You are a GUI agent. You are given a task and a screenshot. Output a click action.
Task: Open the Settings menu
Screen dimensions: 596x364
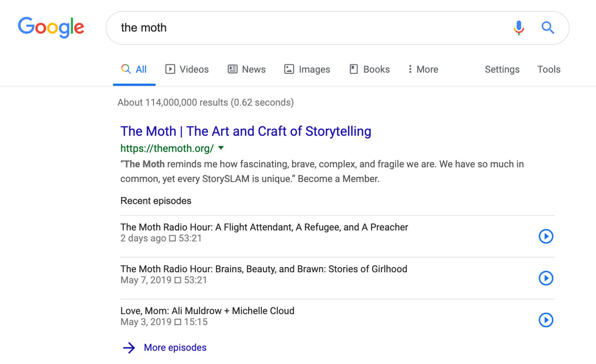click(502, 69)
